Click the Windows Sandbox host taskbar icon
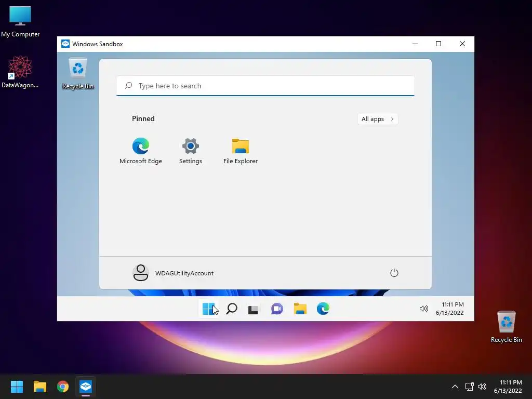 point(86,387)
